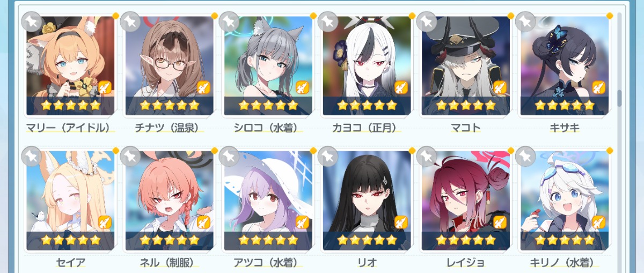Viewport: 644px width, 273px height.
Task: Open the マコト character portrait
Action: pos(465,65)
